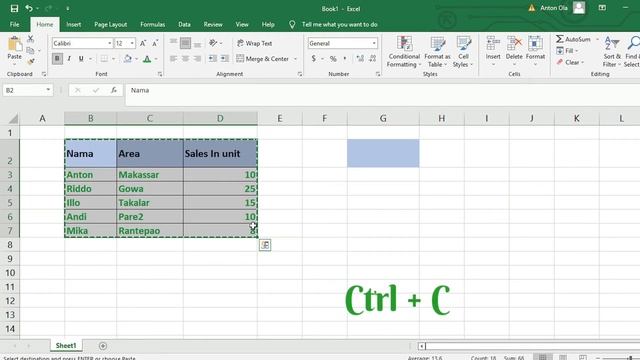Click the Format cells icon
This screenshot has width=640, height=360.
(x=535, y=43)
